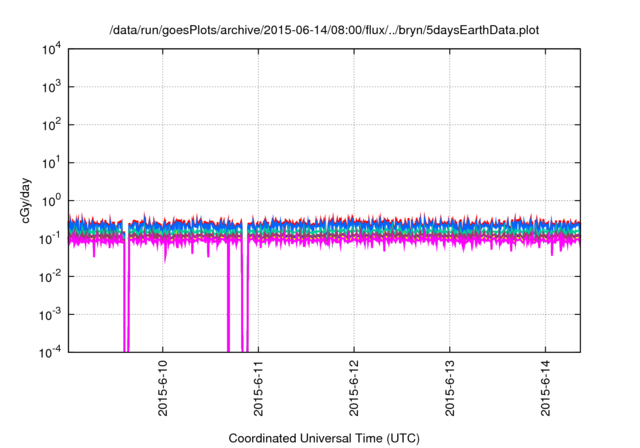The image size is (640, 448).
Task: Click the y-axis label cGy/day
Action: click(25, 200)
